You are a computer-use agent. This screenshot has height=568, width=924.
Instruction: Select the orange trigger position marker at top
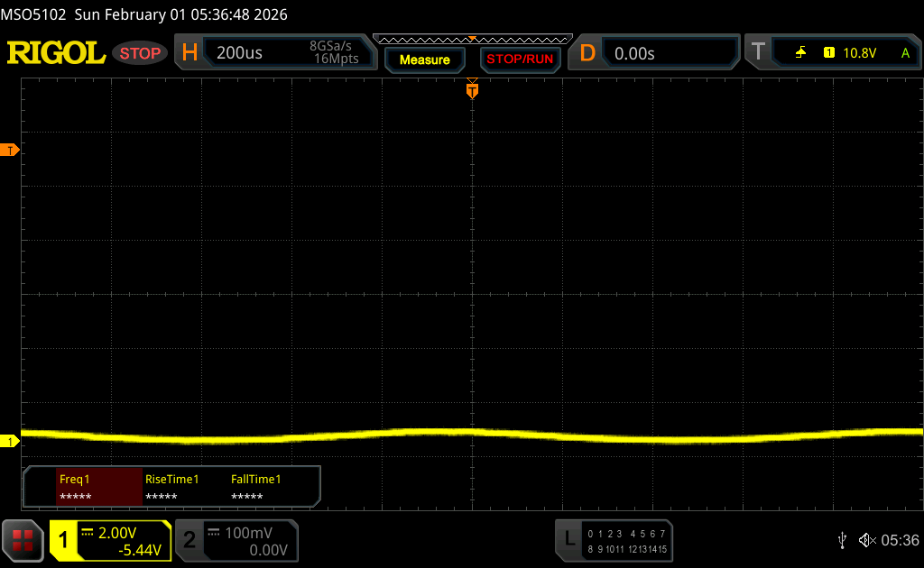pos(471,90)
